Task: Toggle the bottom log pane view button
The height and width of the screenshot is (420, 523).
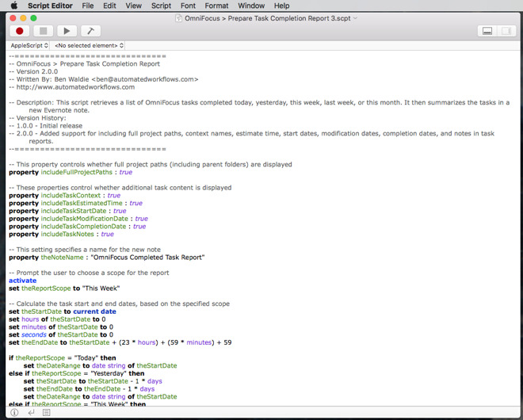Action: tap(487, 31)
